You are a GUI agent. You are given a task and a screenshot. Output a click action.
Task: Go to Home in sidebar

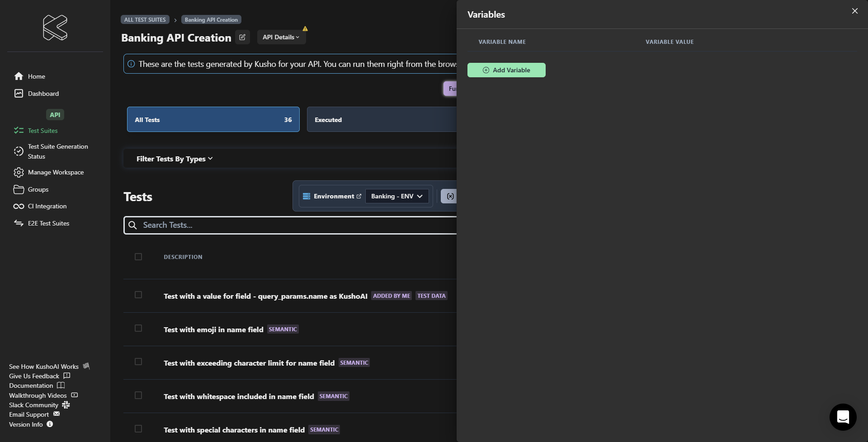click(x=37, y=76)
